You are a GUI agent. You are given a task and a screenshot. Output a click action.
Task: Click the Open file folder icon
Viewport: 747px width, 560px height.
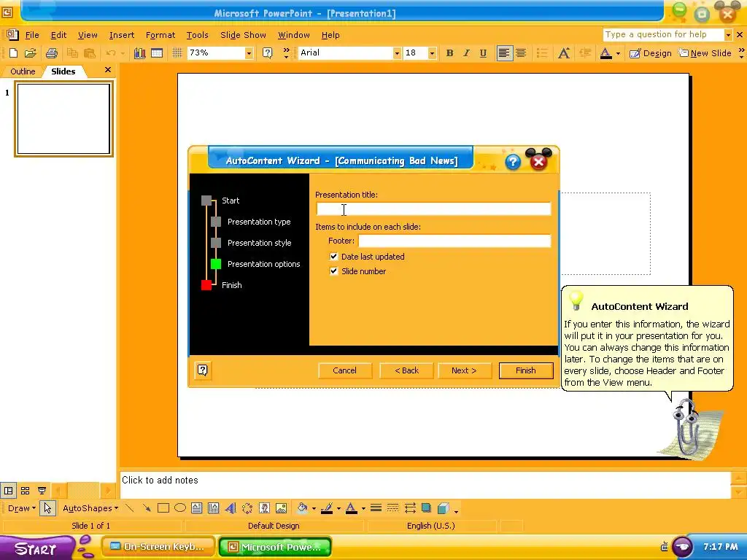tap(31, 52)
